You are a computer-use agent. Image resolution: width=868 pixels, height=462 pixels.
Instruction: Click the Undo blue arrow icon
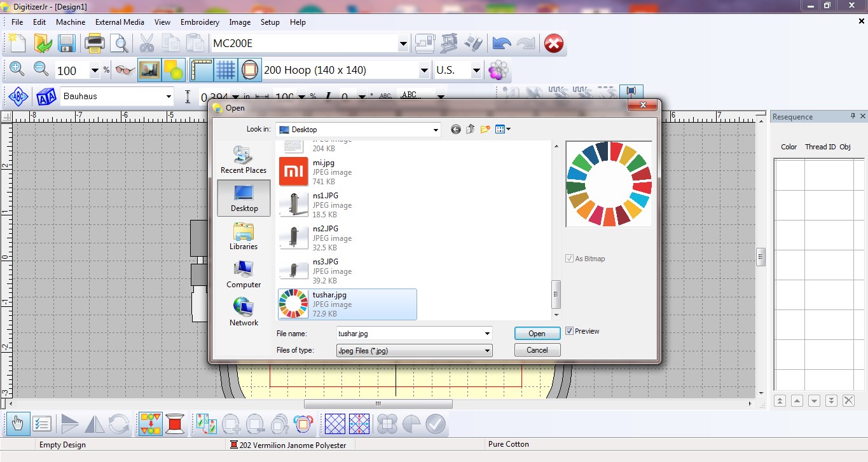click(502, 43)
